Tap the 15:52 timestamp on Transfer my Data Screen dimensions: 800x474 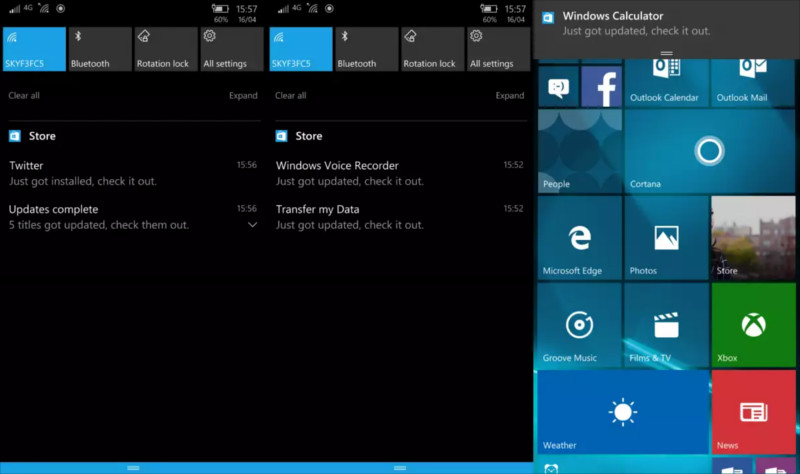[513, 209]
